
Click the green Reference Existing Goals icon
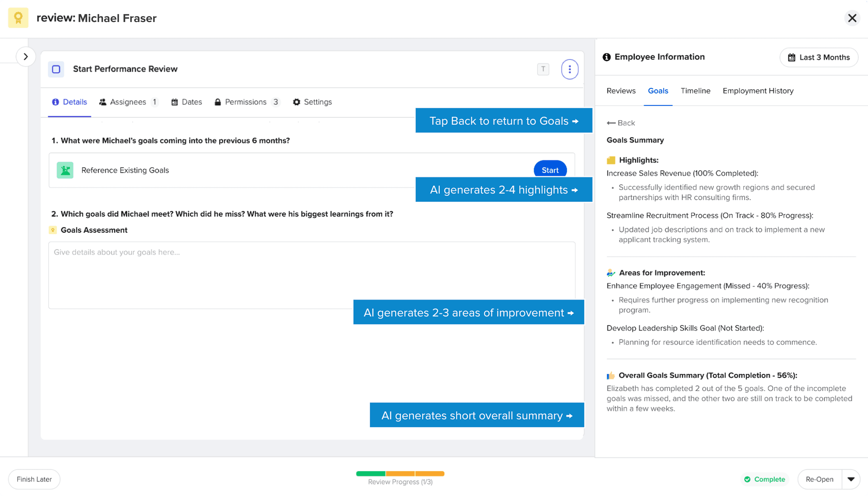(65, 170)
